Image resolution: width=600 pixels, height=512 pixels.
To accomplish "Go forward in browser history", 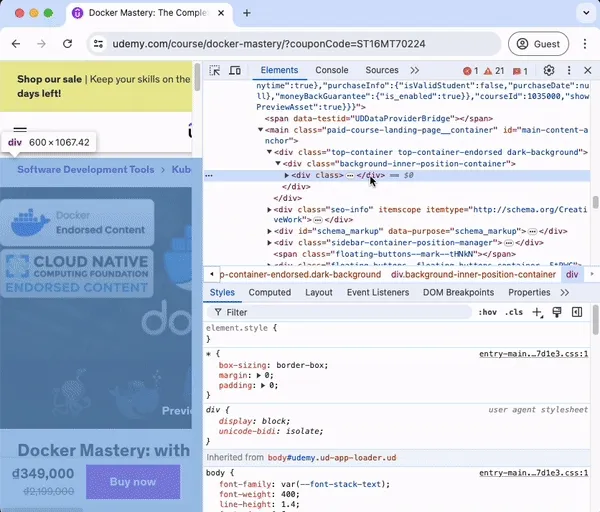I will point(41,44).
